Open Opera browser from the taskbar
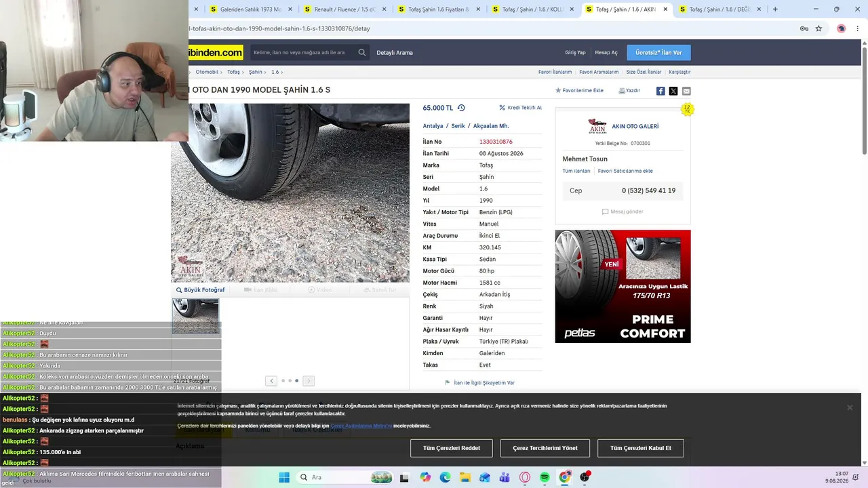The image size is (868, 488). 525,477
